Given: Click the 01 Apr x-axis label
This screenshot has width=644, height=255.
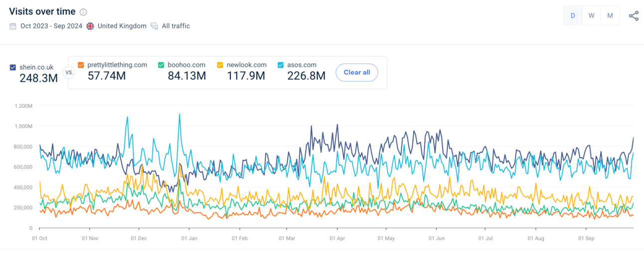Looking at the screenshot, I should 337,239.
